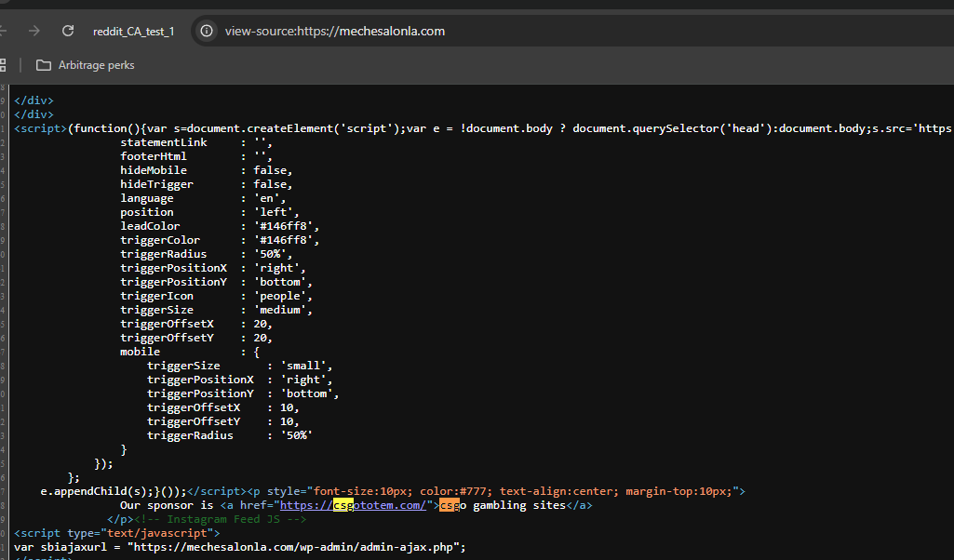
Task: Click the hideMobile false value
Action: tap(273, 170)
